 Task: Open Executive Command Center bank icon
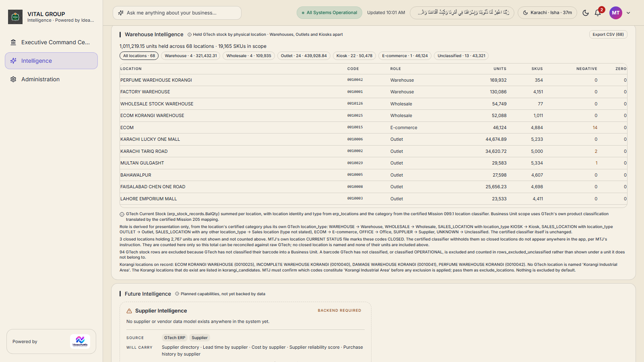click(x=13, y=42)
